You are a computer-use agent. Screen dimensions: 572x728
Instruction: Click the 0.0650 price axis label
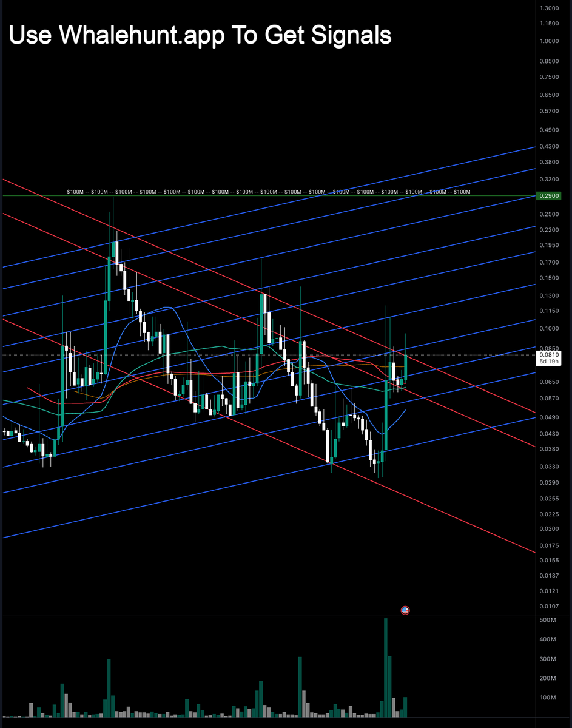pos(549,382)
